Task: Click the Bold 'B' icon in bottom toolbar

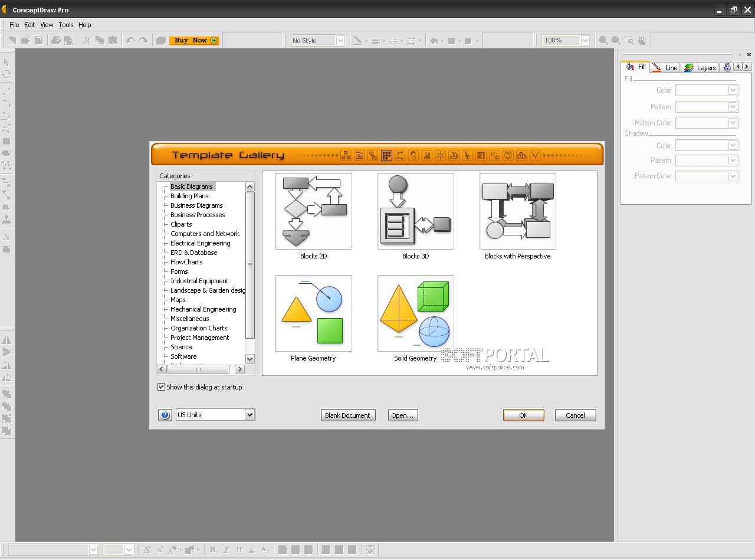Action: (213, 550)
